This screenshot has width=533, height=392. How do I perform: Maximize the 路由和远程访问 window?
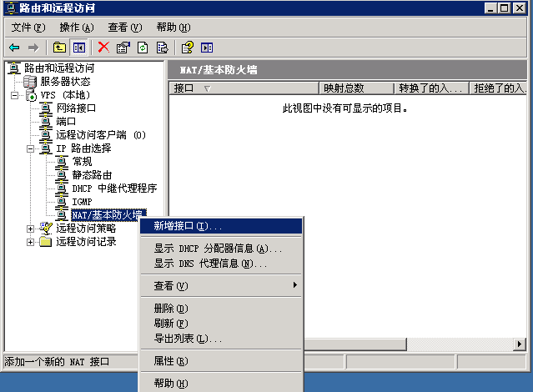[504, 8]
